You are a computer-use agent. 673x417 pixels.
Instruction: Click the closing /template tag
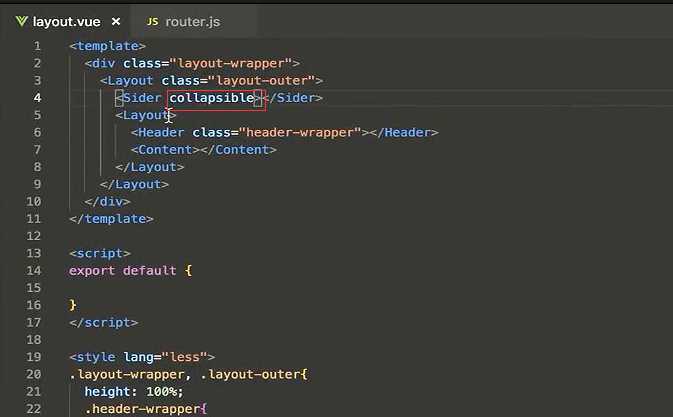click(x=111, y=219)
